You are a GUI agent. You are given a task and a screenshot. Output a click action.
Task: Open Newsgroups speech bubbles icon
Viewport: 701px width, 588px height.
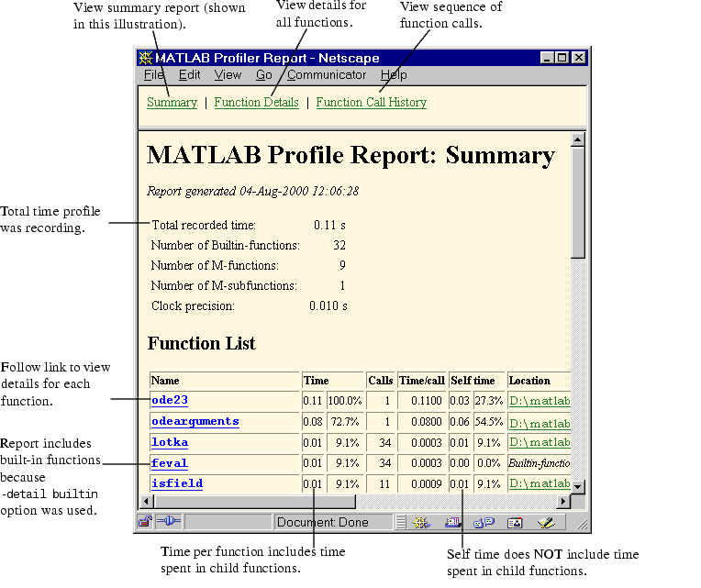pyautogui.click(x=484, y=522)
